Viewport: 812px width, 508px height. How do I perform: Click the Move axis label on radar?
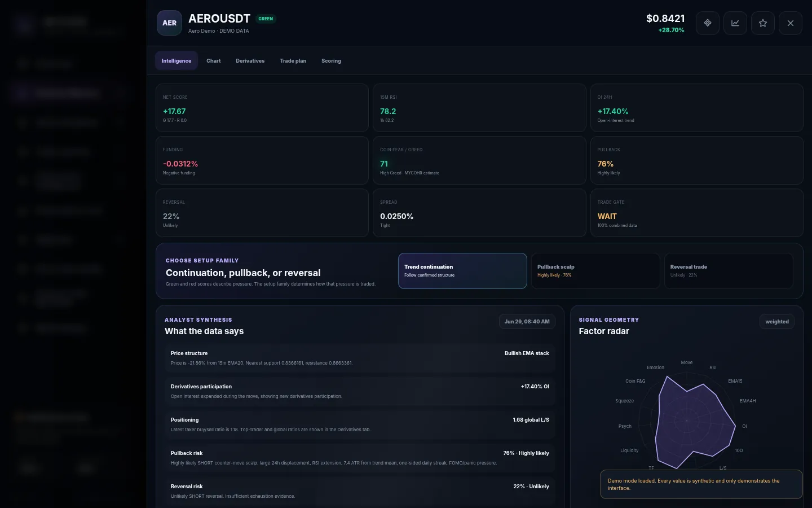[x=687, y=362]
